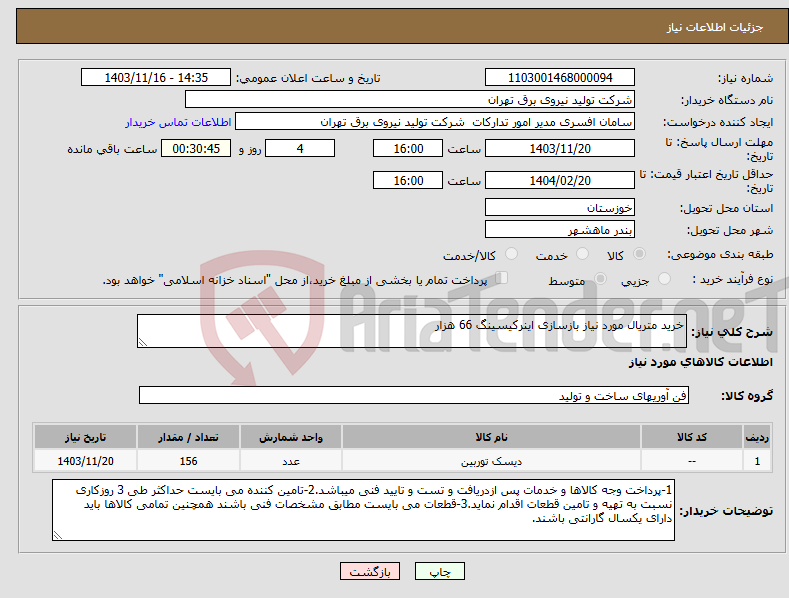Open the اطلاعات تماس خریدار link
The height and width of the screenshot is (598, 789).
(178, 122)
